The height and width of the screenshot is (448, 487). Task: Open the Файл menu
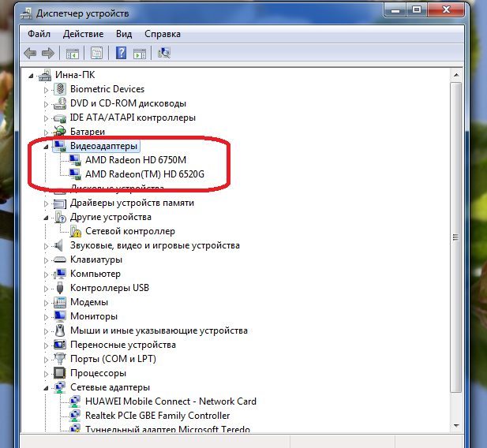point(39,34)
